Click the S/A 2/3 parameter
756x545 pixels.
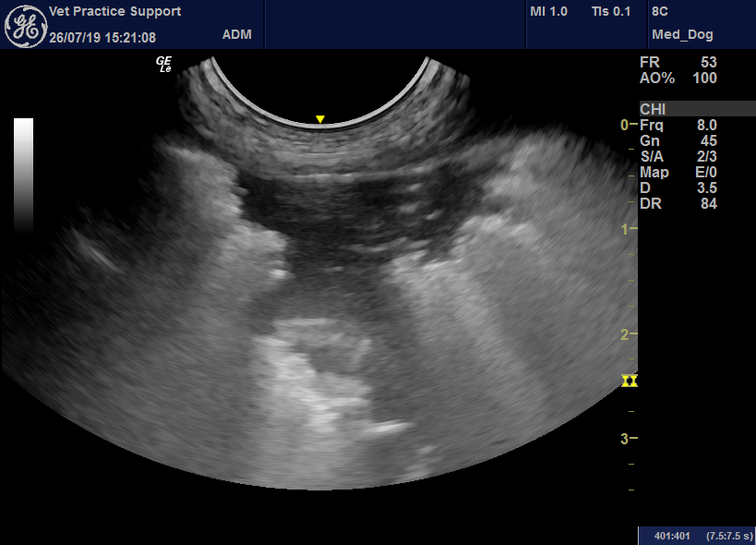coord(678,157)
